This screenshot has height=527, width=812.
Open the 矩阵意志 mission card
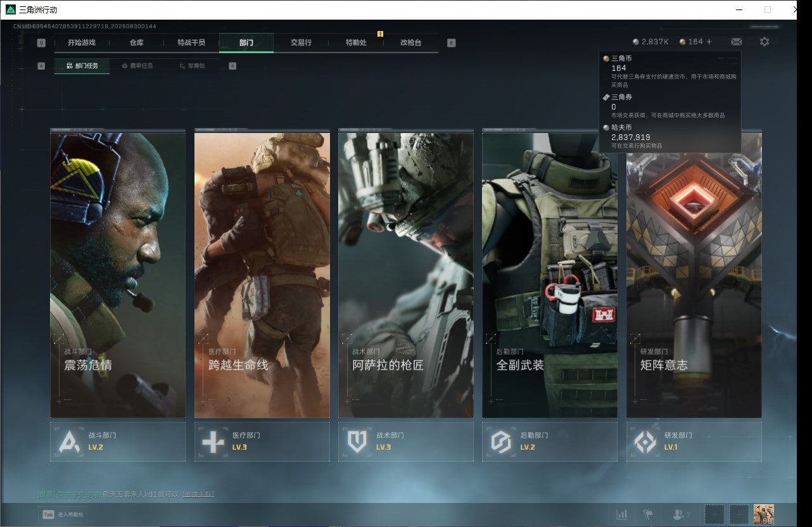[x=694, y=275]
